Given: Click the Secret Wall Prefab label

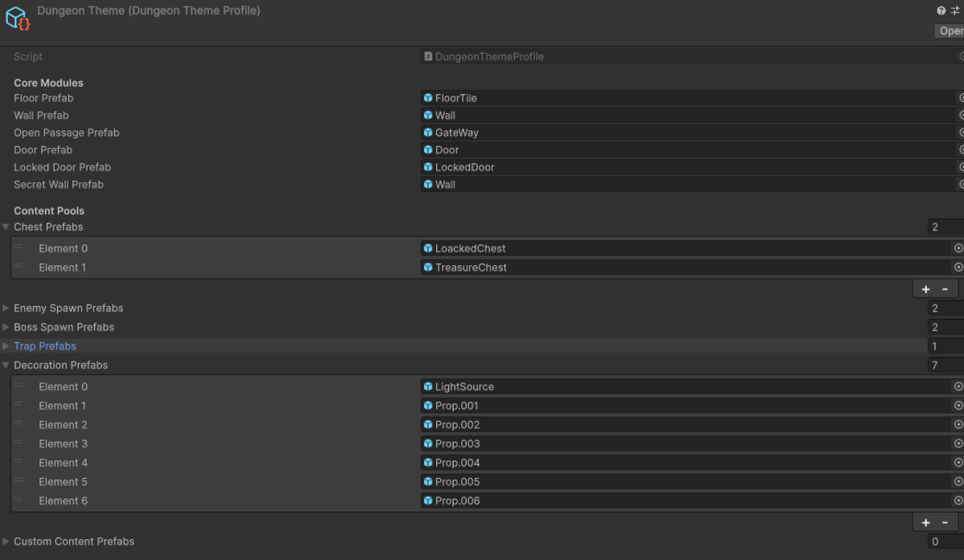Looking at the screenshot, I should click(x=59, y=185).
